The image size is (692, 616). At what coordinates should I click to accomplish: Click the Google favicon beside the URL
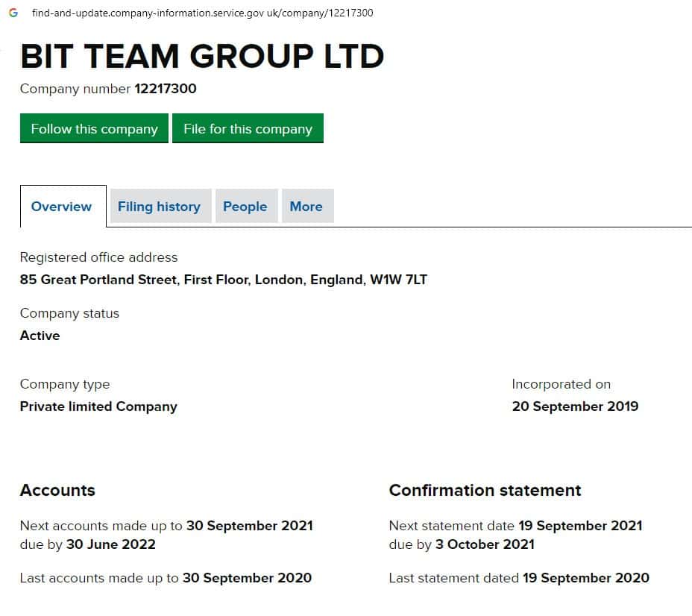(13, 13)
